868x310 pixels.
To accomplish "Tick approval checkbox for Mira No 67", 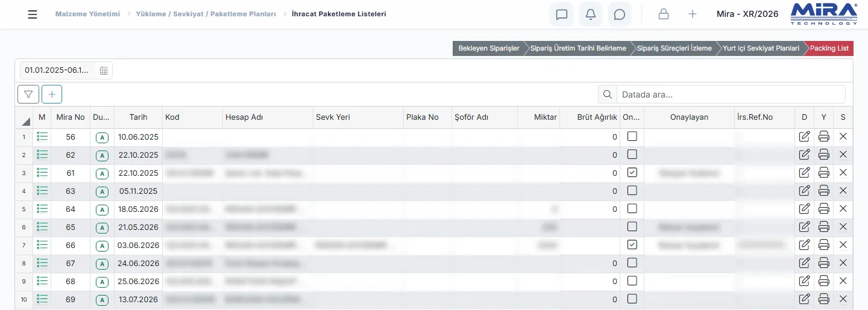I will point(632,263).
